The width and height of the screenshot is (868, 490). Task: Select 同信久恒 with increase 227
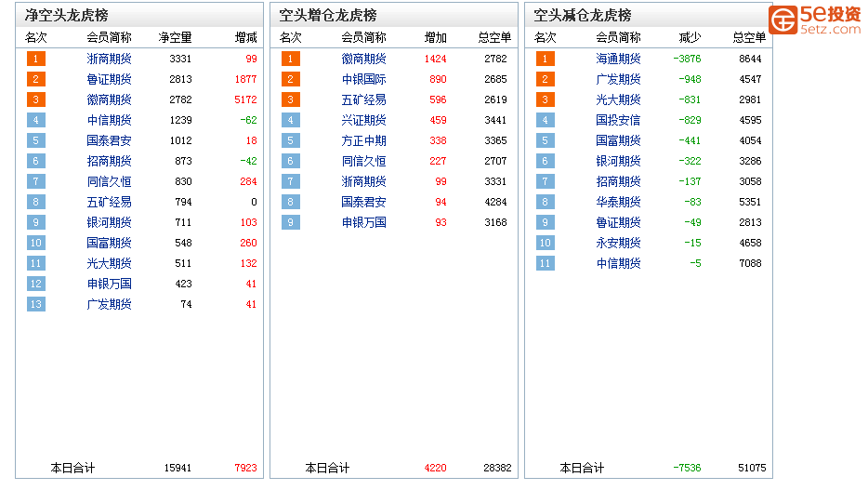[x=363, y=161]
